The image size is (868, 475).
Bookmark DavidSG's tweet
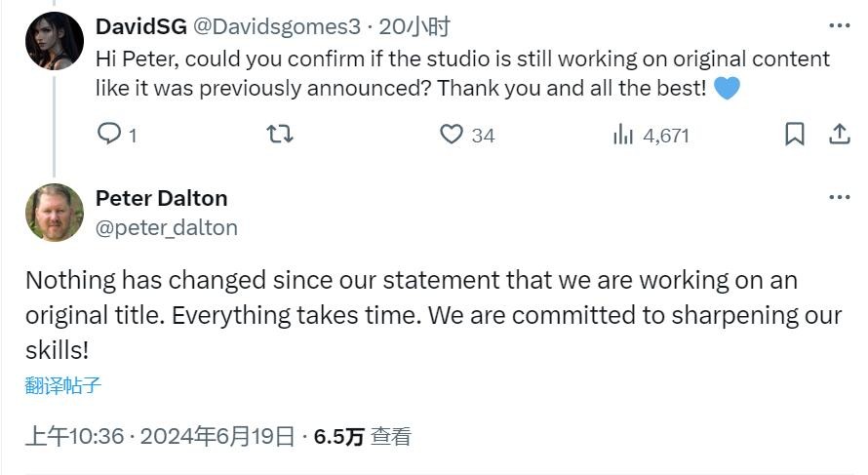coord(795,134)
